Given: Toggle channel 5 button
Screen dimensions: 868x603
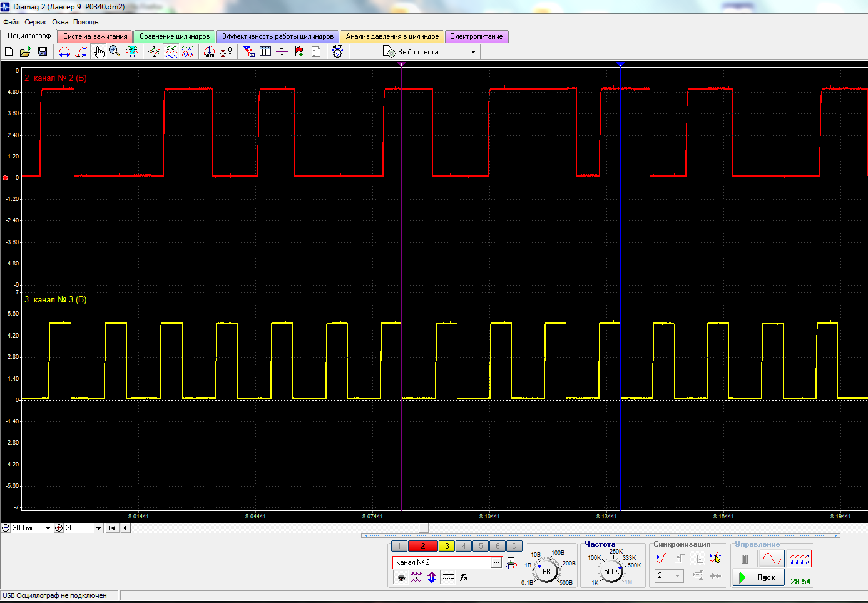Looking at the screenshot, I should pos(481,546).
